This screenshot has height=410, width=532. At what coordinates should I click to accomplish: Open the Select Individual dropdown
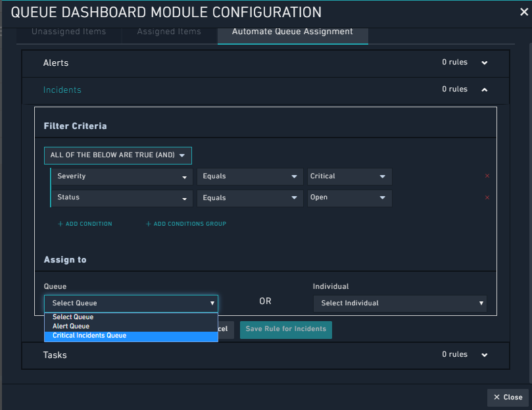tap(400, 303)
